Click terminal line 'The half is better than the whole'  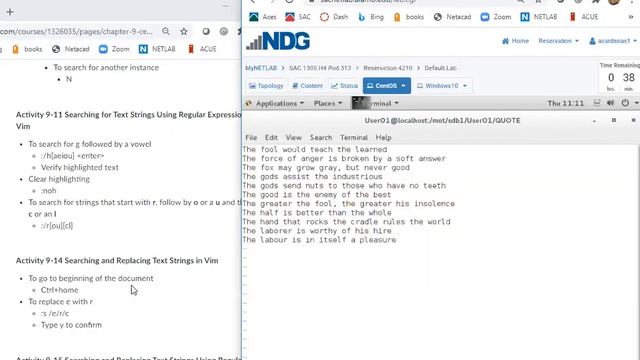pos(317,213)
